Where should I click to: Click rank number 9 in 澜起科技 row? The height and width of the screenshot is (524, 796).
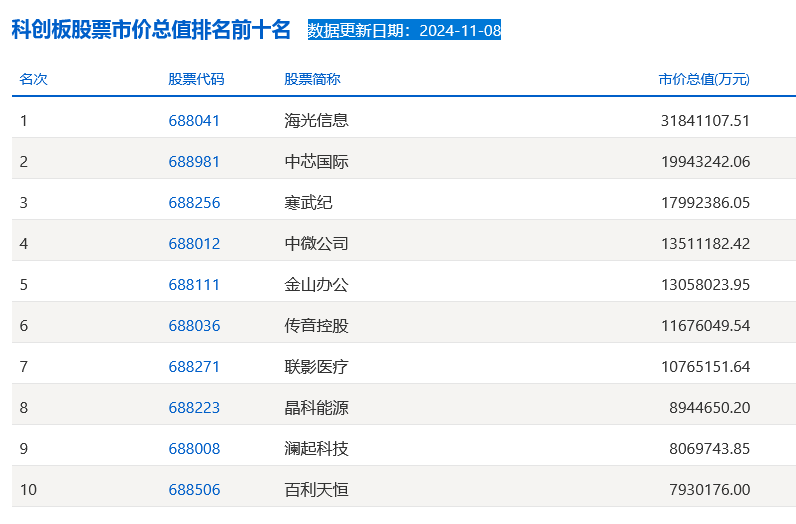(x=23, y=449)
